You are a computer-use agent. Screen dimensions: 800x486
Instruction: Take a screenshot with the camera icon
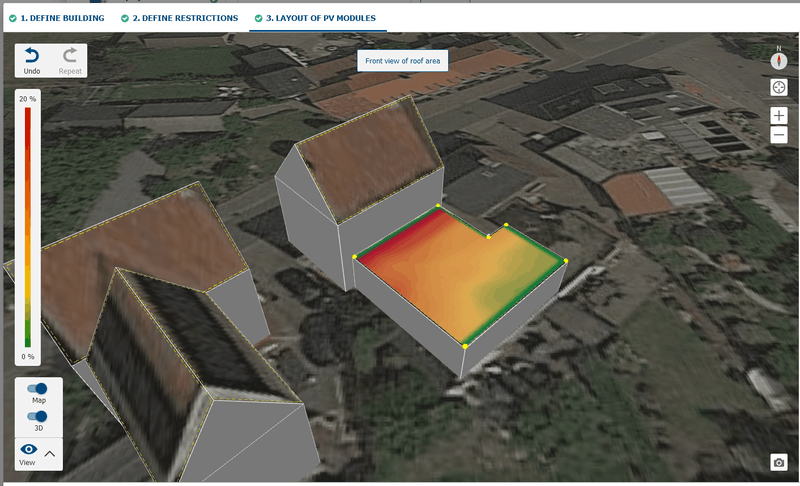pos(779,463)
